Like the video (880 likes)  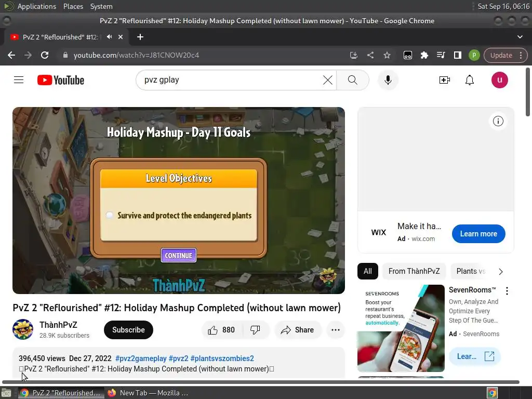(x=221, y=330)
